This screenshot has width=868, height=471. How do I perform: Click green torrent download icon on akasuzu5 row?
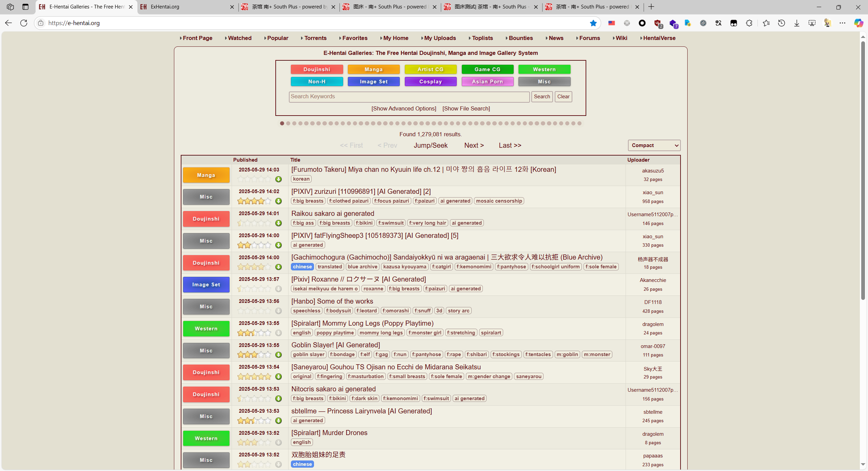(278, 179)
